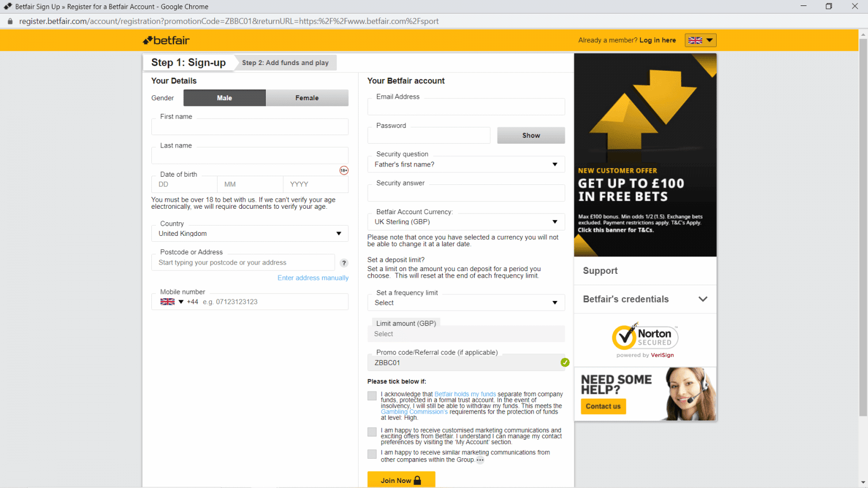Click the Email Address input field
Image resolution: width=868 pixels, height=488 pixels.
pyautogui.click(x=465, y=107)
